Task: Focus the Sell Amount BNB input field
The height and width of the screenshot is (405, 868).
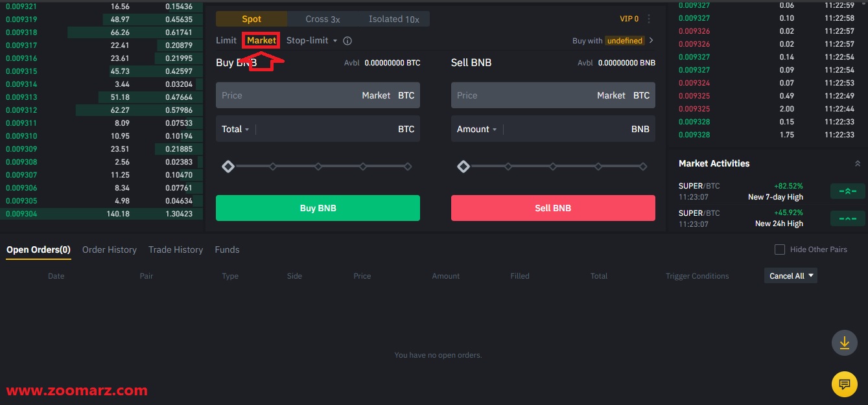Action: [x=553, y=129]
